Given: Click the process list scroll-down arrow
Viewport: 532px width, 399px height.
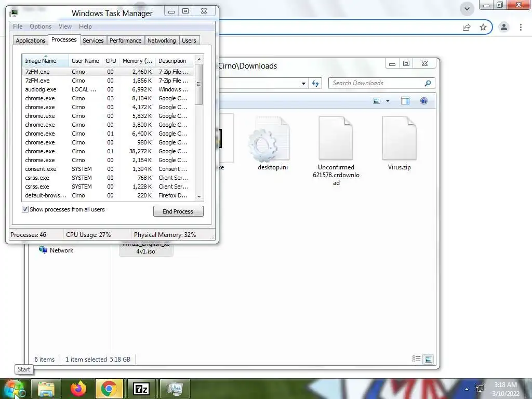Looking at the screenshot, I should click(199, 197).
